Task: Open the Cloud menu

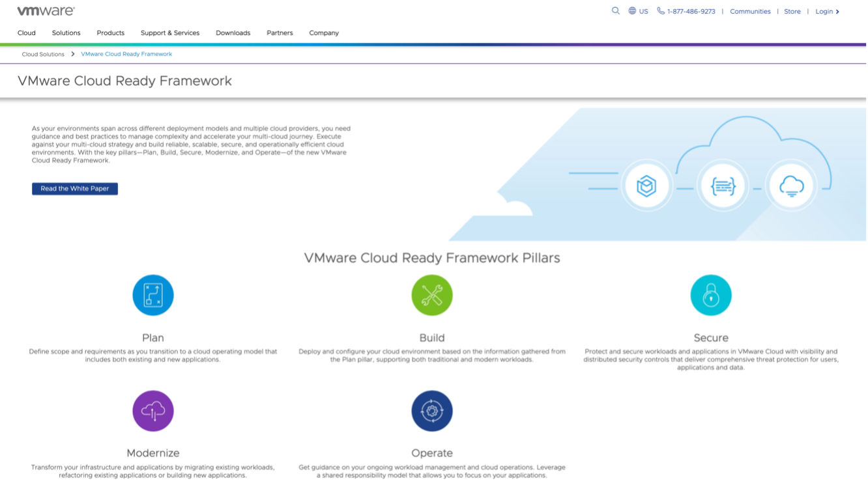Action: [27, 33]
